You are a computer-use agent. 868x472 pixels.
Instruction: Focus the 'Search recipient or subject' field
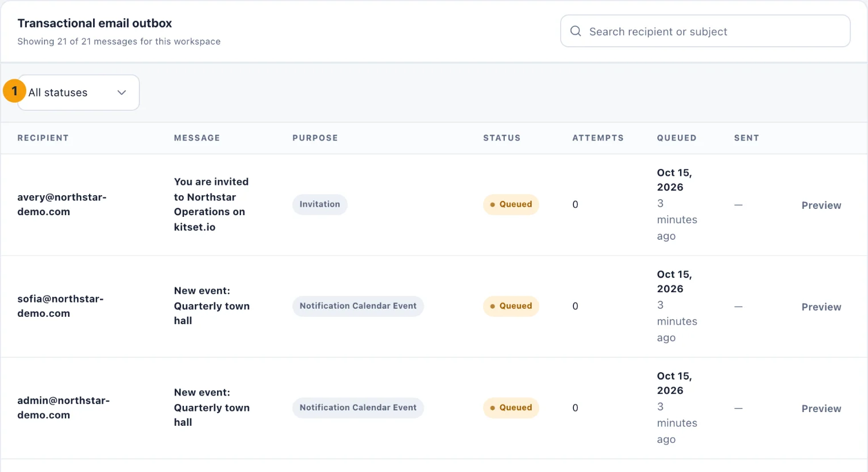click(705, 31)
